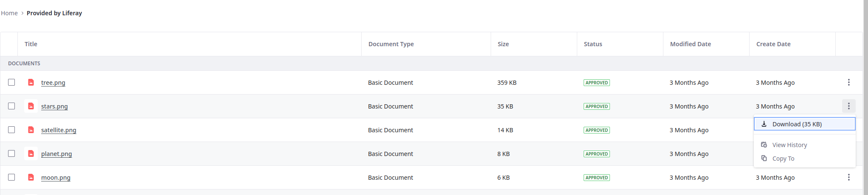The width and height of the screenshot is (868, 195).
Task: Click the page vertical scrollbar
Action: coord(865,97)
